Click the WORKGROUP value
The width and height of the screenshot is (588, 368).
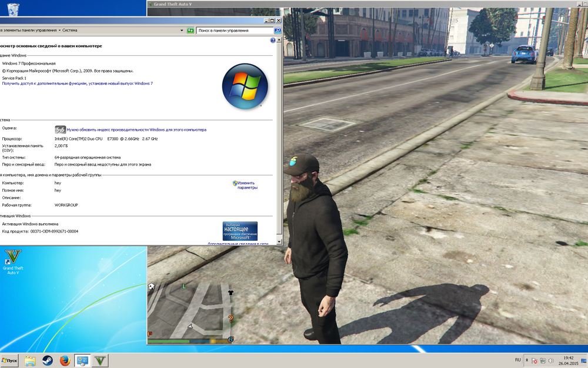[66, 205]
